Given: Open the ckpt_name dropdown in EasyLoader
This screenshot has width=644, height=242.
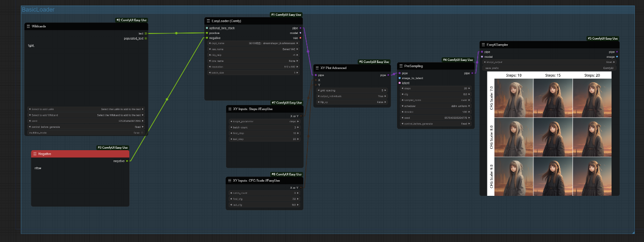Looking at the screenshot, I should coord(254,44).
